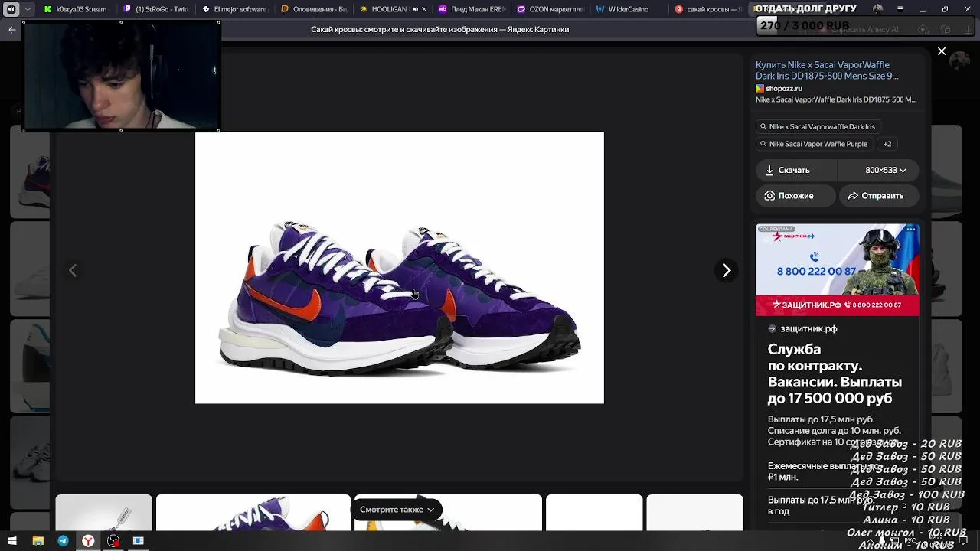Expand the Смотрите также dropdown
Image resolution: width=980 pixels, height=551 pixels.
397,510
